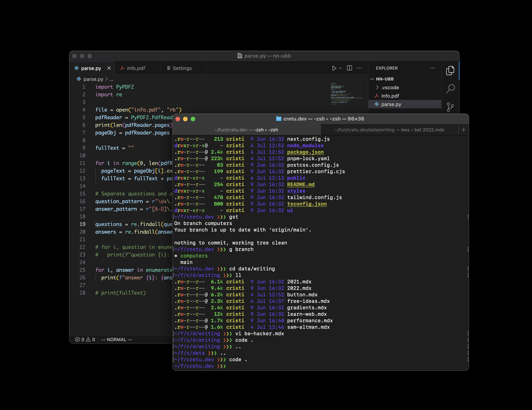Open Explorer panel more actions ellipsis
Image resolution: width=532 pixels, height=410 pixels.
tap(432, 68)
